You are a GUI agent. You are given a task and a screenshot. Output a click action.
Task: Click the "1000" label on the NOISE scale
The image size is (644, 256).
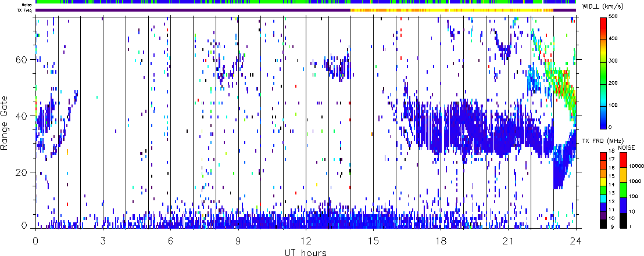point(635,180)
